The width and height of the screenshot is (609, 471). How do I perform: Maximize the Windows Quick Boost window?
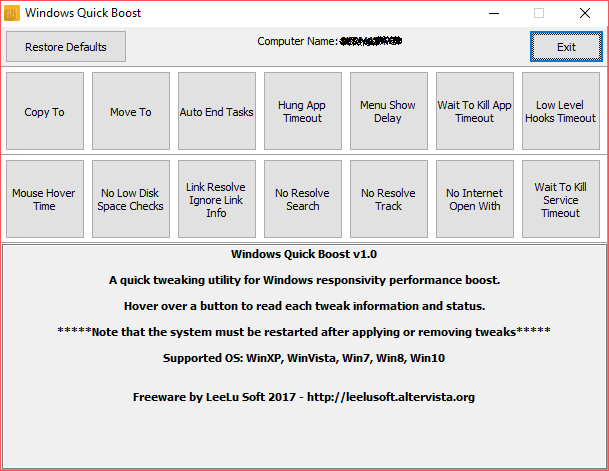tap(539, 13)
